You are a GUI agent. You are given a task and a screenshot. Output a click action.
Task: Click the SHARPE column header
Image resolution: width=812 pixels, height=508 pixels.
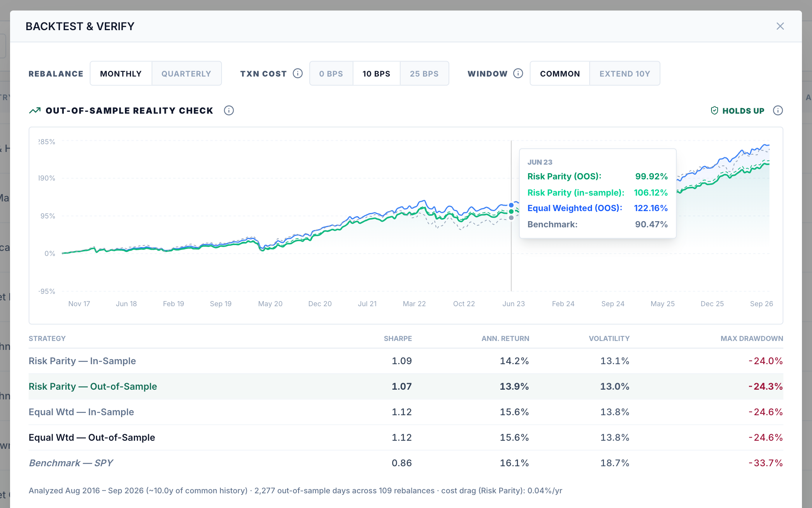(x=398, y=339)
